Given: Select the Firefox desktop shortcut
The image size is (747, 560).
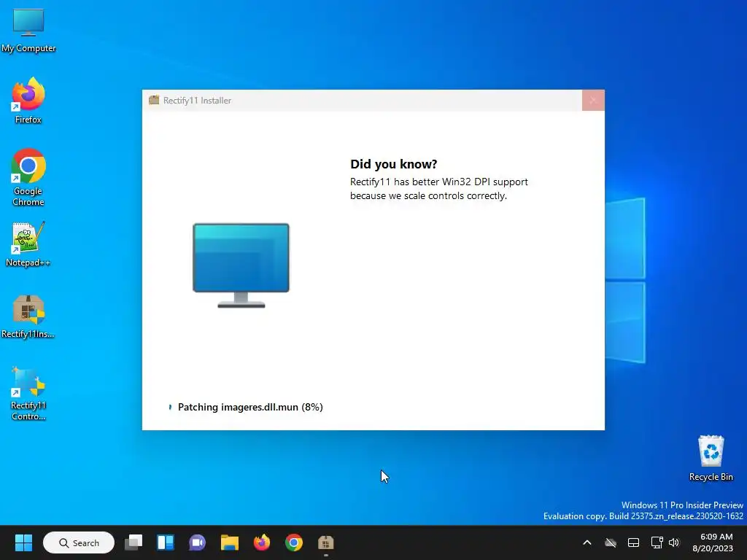Looking at the screenshot, I should coord(28,101).
